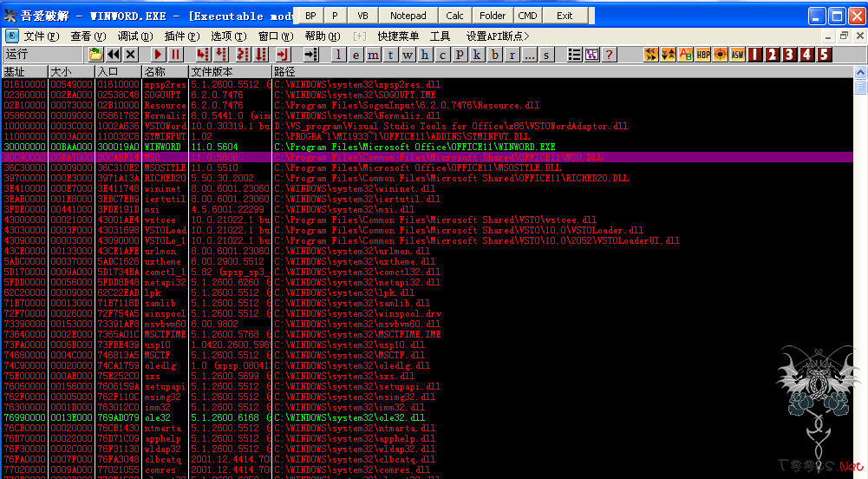Image resolution: width=868 pixels, height=479 pixels.
Task: Click the red number 2 icon
Action: point(773,55)
